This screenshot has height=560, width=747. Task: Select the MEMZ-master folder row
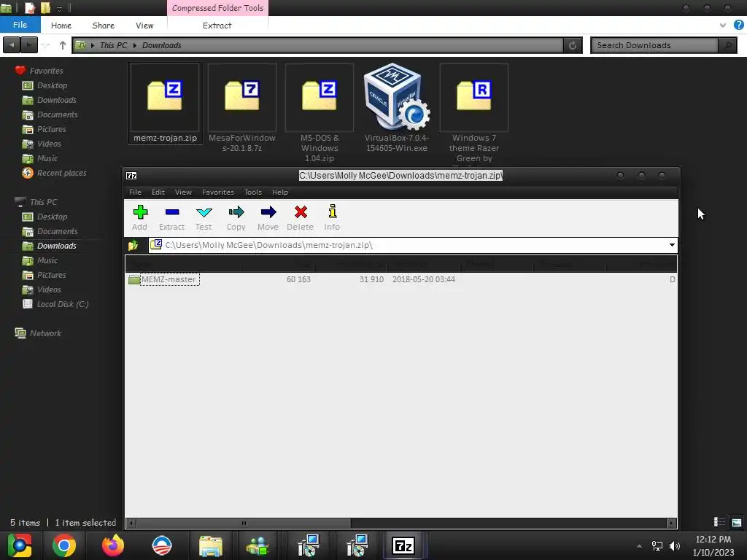tap(401, 279)
